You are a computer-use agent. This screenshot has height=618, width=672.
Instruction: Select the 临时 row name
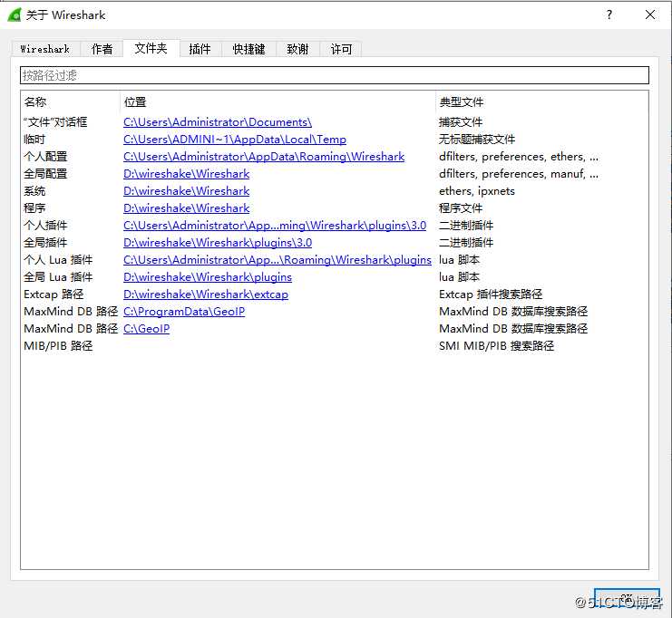[34, 140]
